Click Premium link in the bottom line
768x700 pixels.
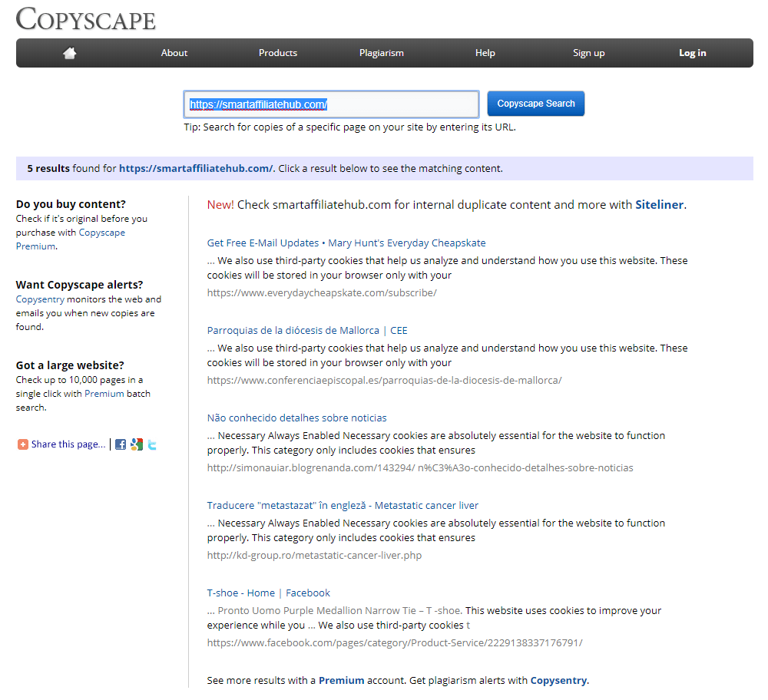pyautogui.click(x=342, y=680)
